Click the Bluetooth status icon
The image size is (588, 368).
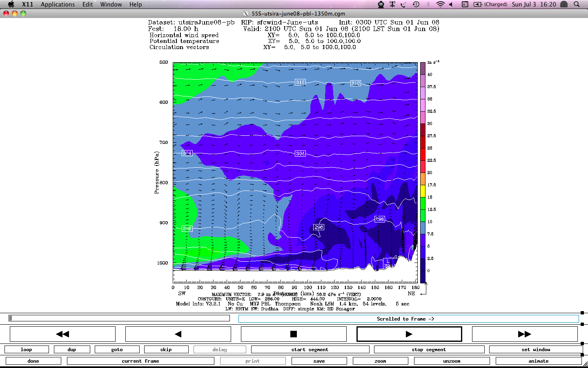pyautogui.click(x=428, y=4)
